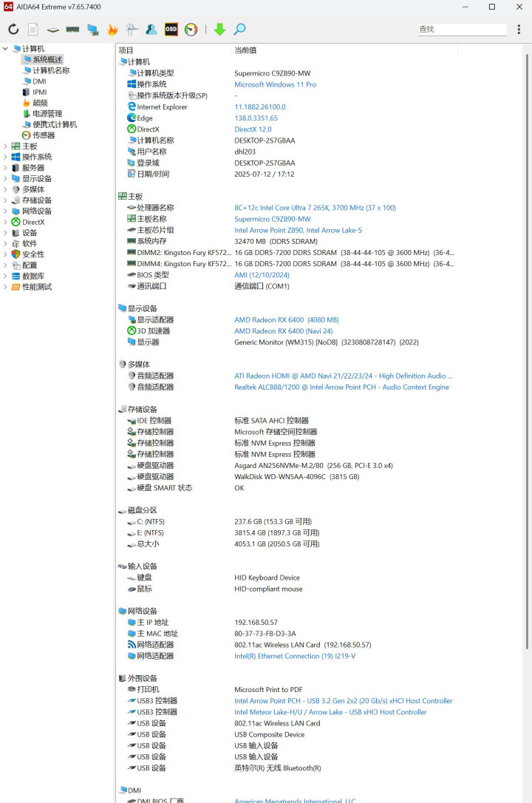Launch the flame stability test icon

point(112,30)
